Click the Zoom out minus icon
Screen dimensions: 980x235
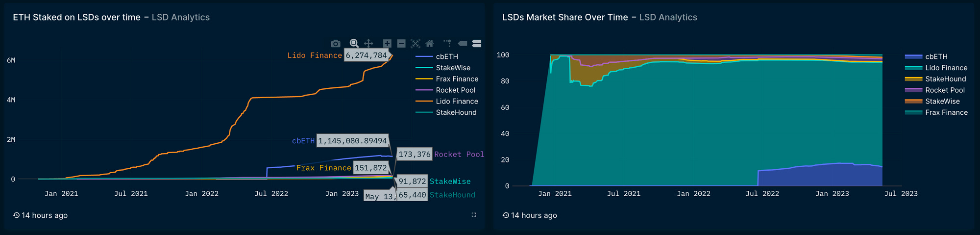[401, 44]
